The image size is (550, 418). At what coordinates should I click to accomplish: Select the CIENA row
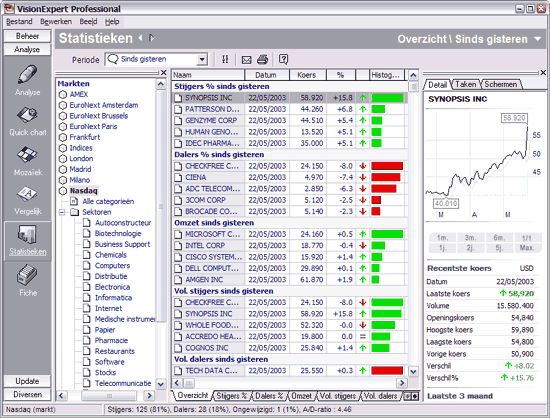[289, 177]
